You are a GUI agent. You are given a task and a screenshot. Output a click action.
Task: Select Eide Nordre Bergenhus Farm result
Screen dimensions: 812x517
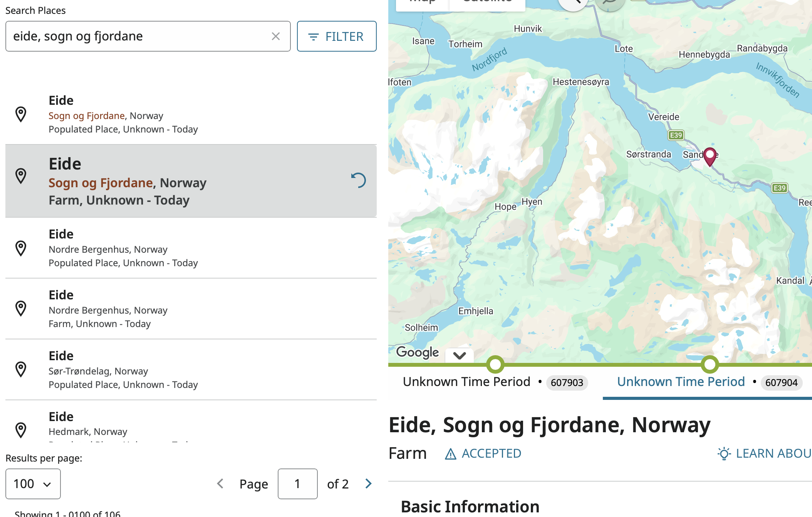click(x=191, y=309)
